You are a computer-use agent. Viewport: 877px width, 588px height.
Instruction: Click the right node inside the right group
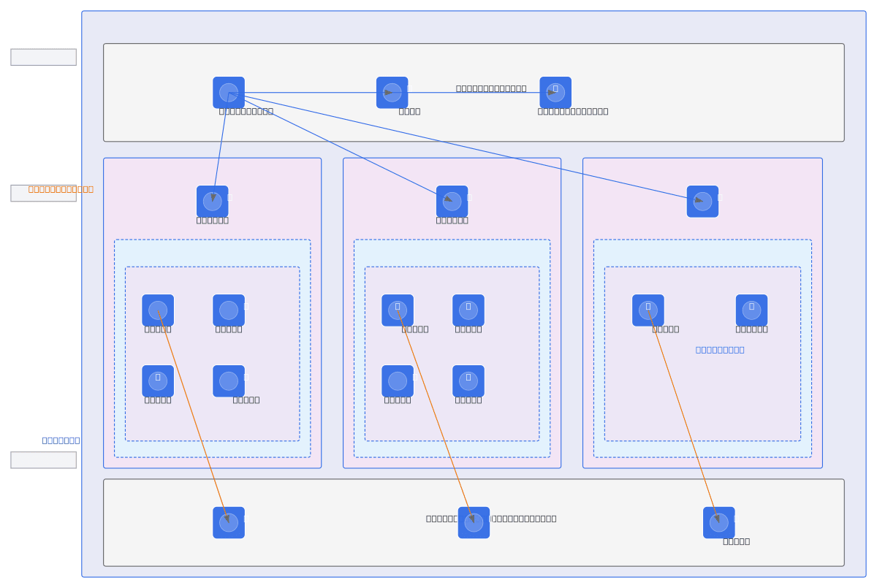752,310
